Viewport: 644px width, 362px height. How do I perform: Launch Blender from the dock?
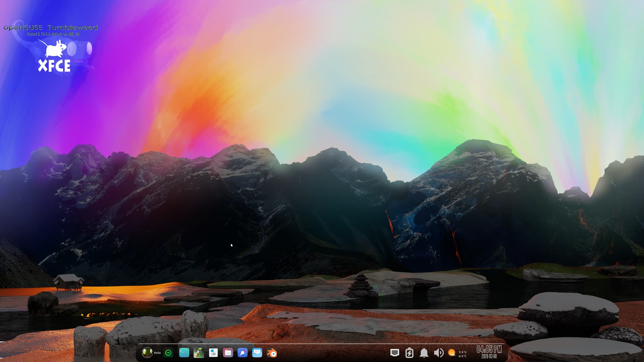pyautogui.click(x=272, y=353)
